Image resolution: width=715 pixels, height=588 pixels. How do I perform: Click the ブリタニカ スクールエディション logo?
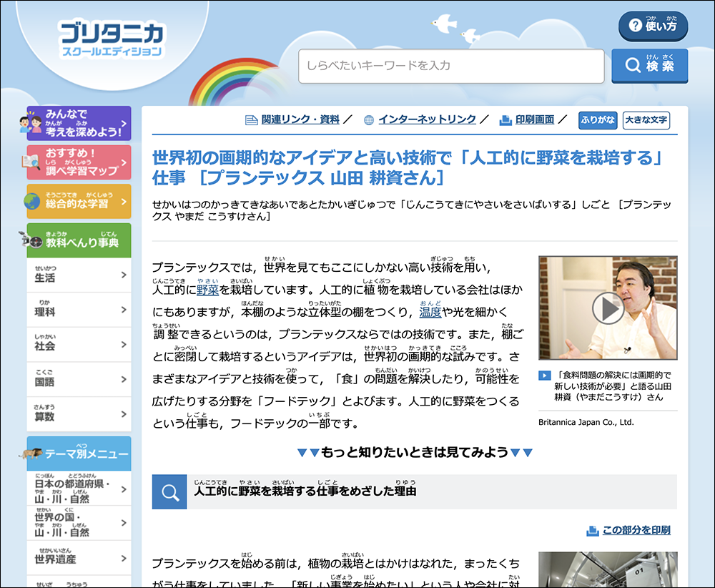click(x=112, y=39)
